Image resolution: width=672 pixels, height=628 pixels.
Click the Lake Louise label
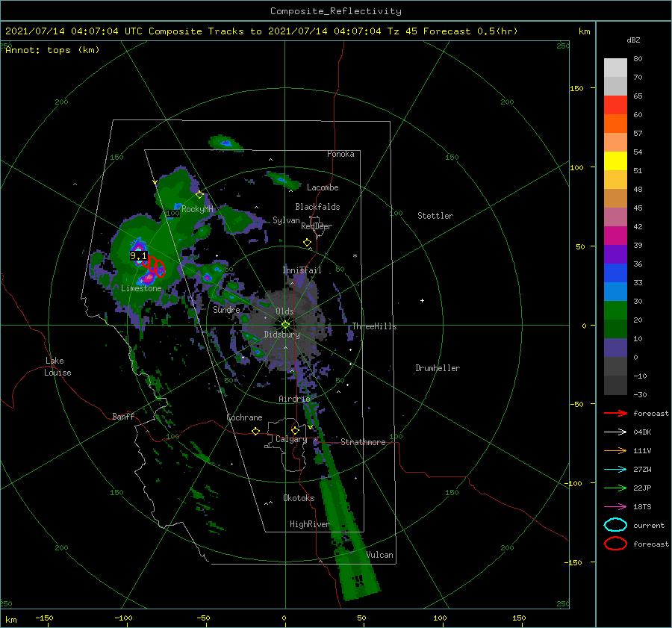57,367
